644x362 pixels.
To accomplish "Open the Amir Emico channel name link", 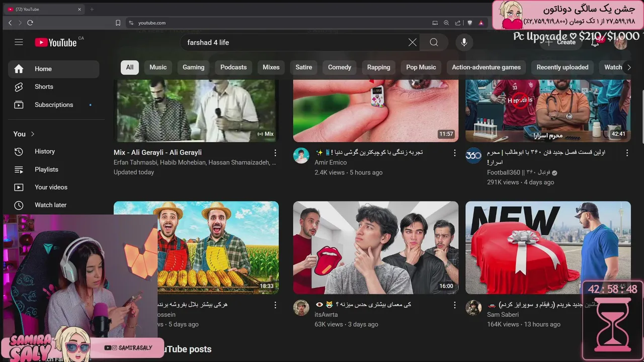I will click(331, 162).
